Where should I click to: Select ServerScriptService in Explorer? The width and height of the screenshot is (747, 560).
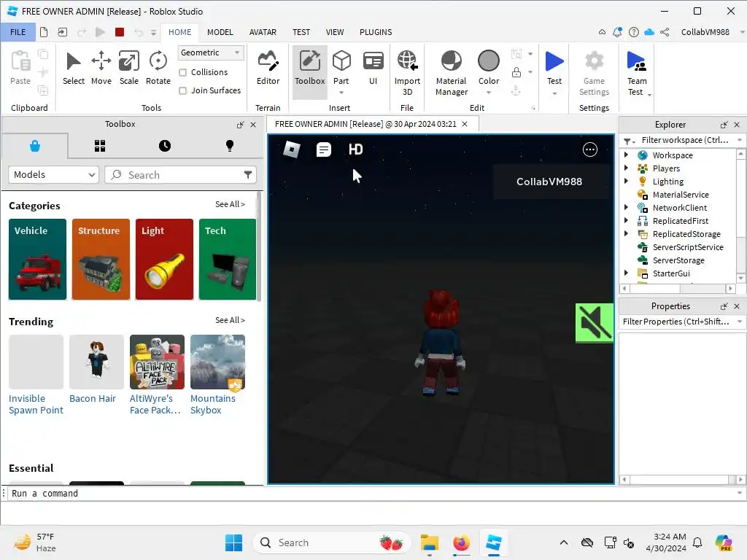(687, 246)
